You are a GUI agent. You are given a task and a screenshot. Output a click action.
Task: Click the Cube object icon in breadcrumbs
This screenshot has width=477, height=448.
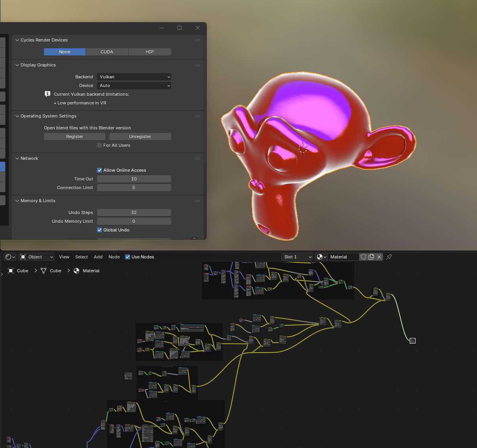click(11, 271)
